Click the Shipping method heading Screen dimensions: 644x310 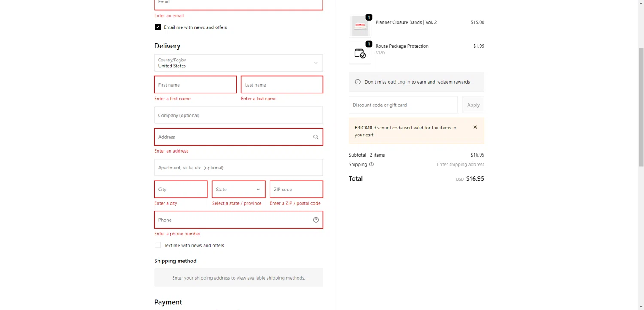(176, 261)
